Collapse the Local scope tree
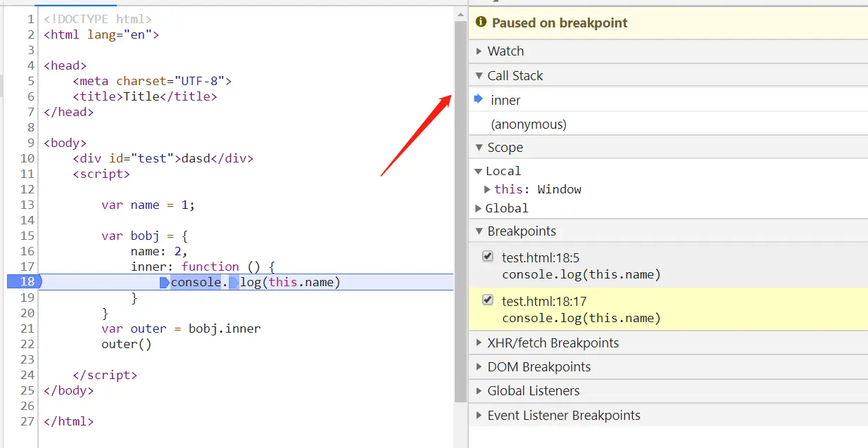868x448 pixels. 479,171
